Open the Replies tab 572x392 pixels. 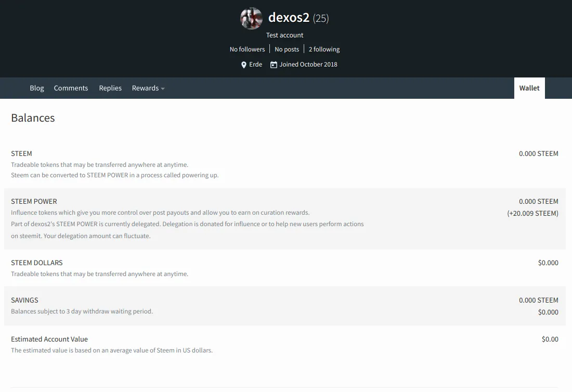[x=110, y=88]
